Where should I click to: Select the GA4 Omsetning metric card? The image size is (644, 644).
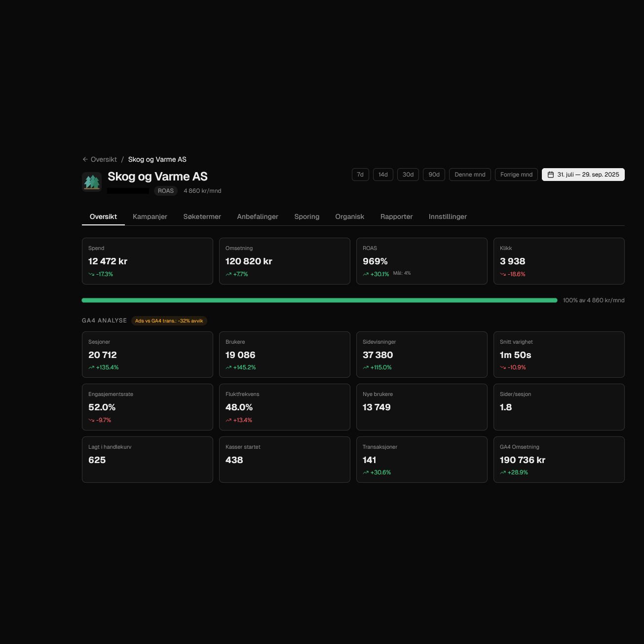559,459
